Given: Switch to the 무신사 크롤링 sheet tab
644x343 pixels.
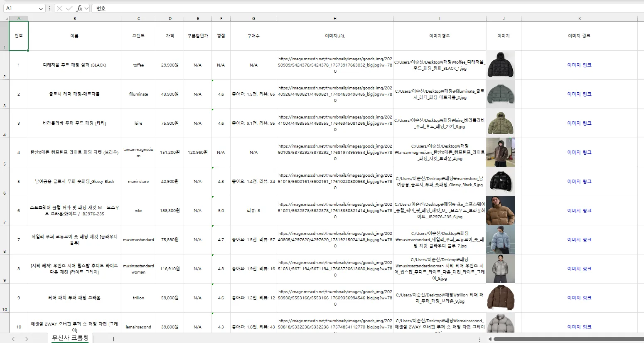Looking at the screenshot, I should coord(70,338).
